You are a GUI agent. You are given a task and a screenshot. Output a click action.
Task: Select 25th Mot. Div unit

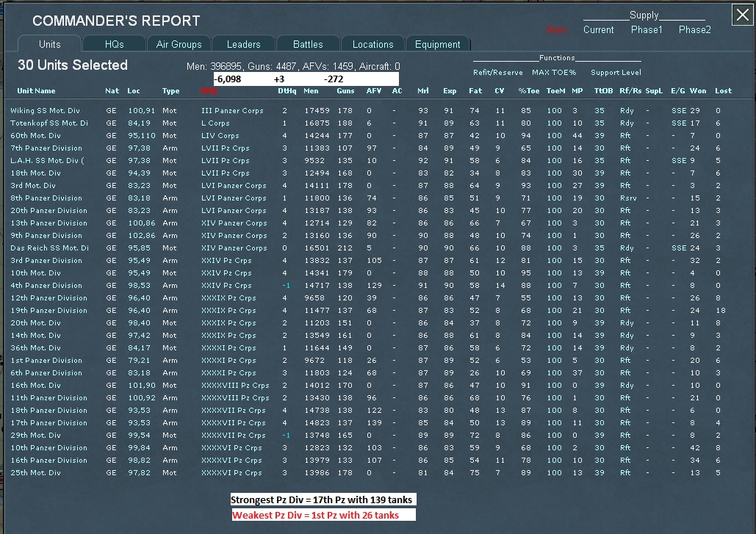(36, 473)
